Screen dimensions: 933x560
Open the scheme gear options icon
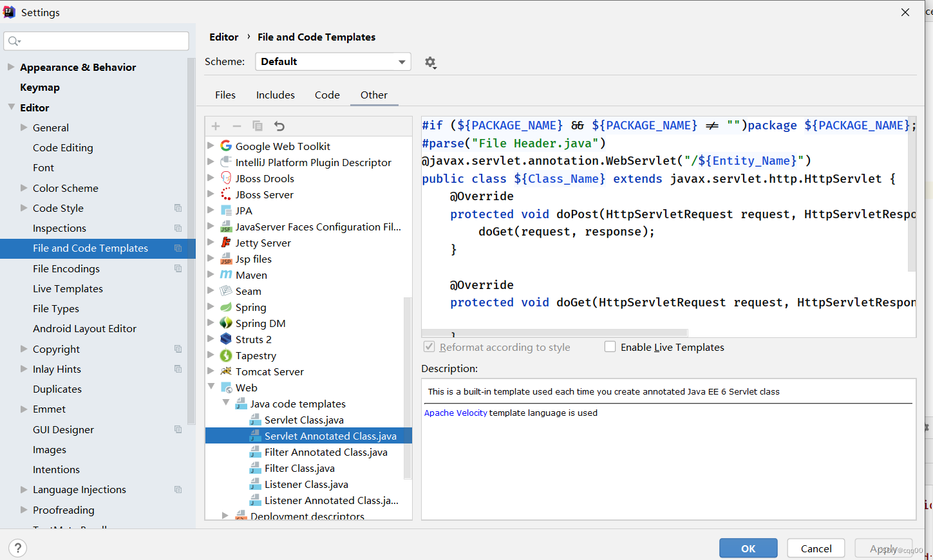(x=430, y=62)
